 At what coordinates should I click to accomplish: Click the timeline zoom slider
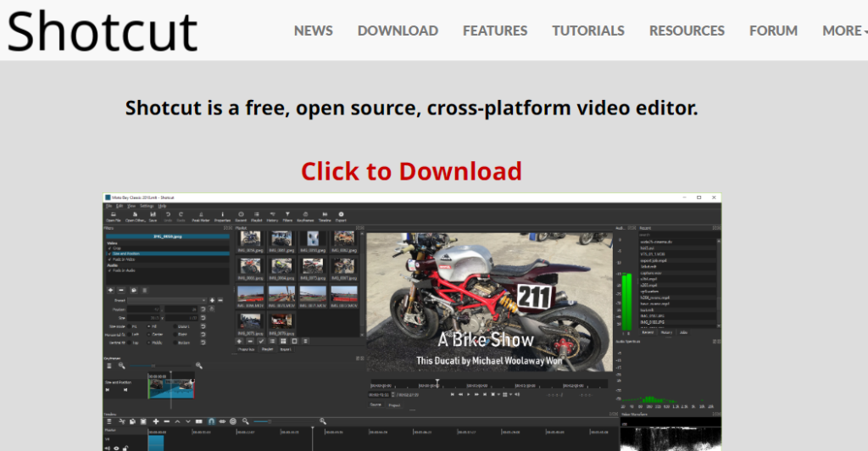[x=284, y=421]
